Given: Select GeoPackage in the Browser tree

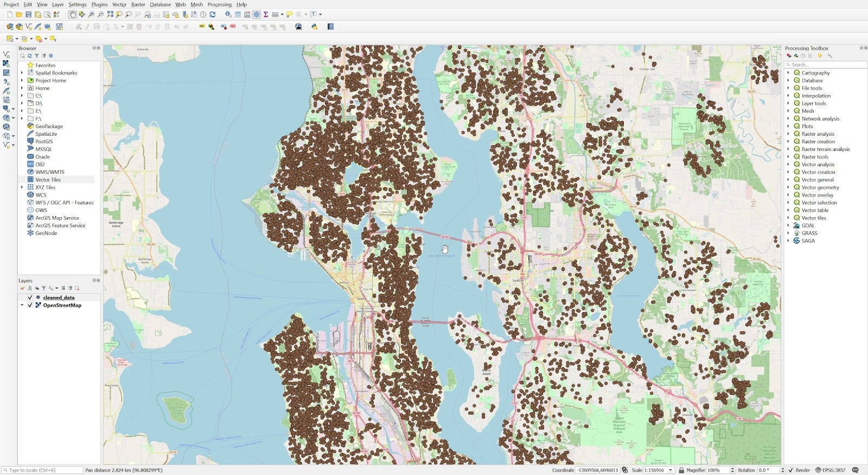Looking at the screenshot, I should 49,126.
